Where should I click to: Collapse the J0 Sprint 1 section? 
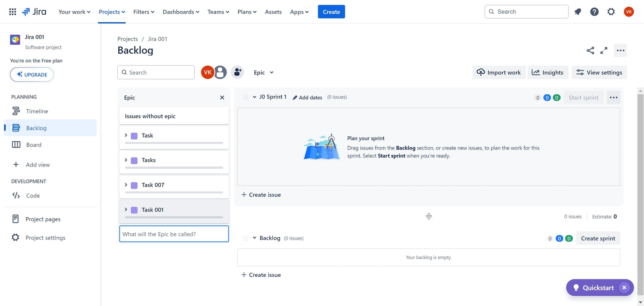point(254,97)
